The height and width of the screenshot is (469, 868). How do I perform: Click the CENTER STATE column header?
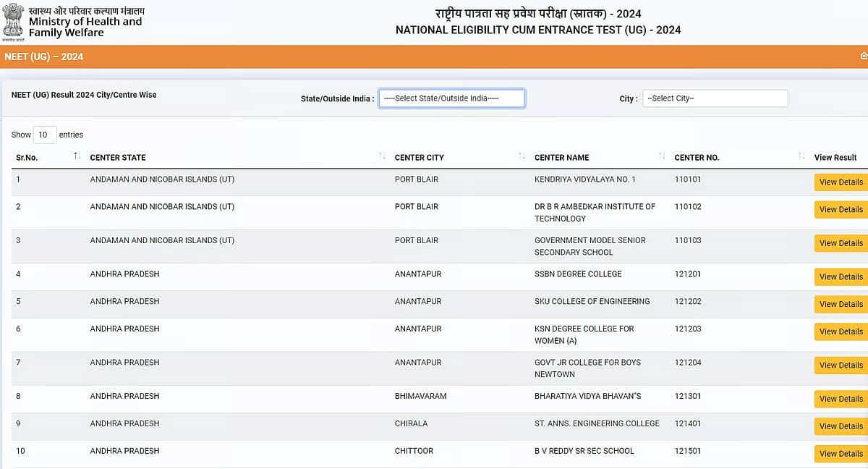pos(118,157)
